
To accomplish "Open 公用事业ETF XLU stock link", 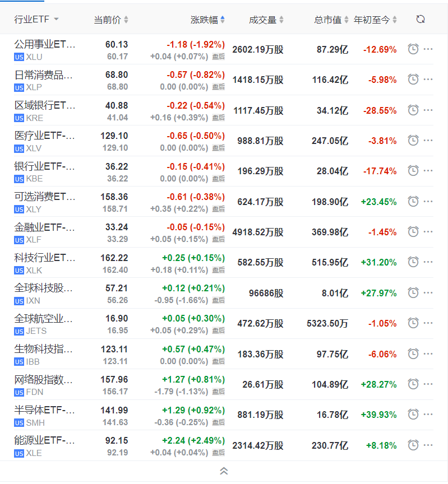I will [44, 44].
